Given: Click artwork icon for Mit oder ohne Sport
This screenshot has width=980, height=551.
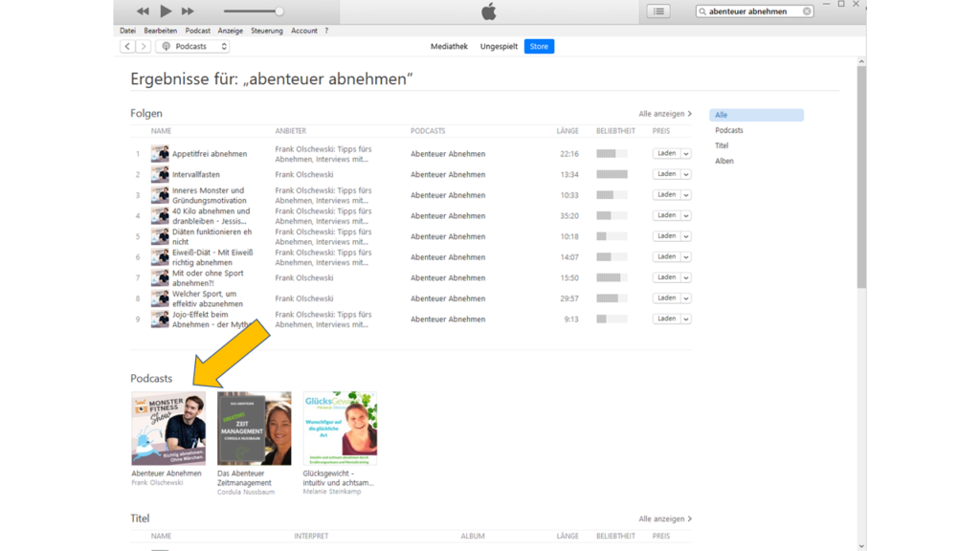Looking at the screenshot, I should coord(160,277).
